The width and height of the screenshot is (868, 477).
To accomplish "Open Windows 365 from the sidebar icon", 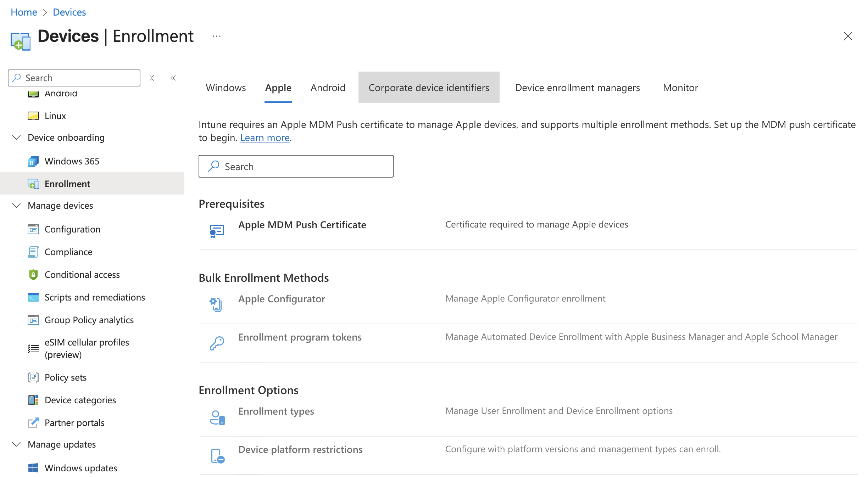I will point(34,161).
